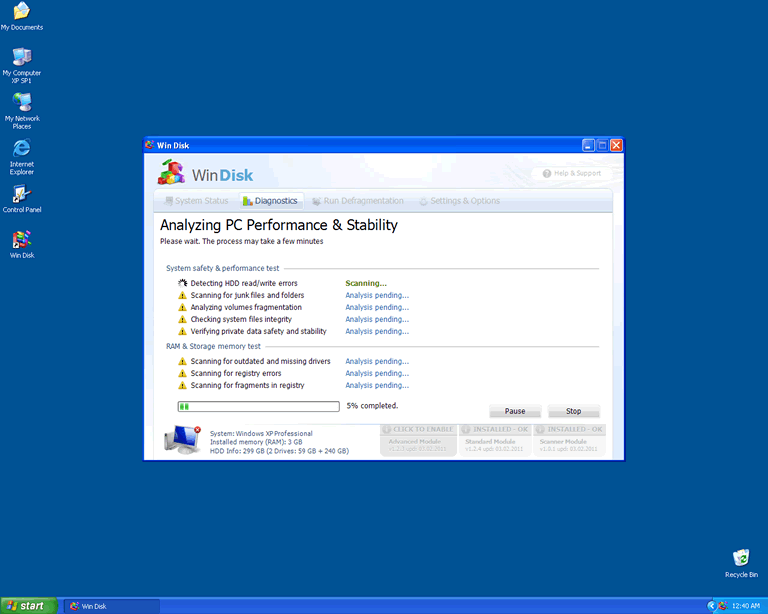Click the Win Disk logo in header
Image resolution: width=768 pixels, height=614 pixels.
coord(206,174)
